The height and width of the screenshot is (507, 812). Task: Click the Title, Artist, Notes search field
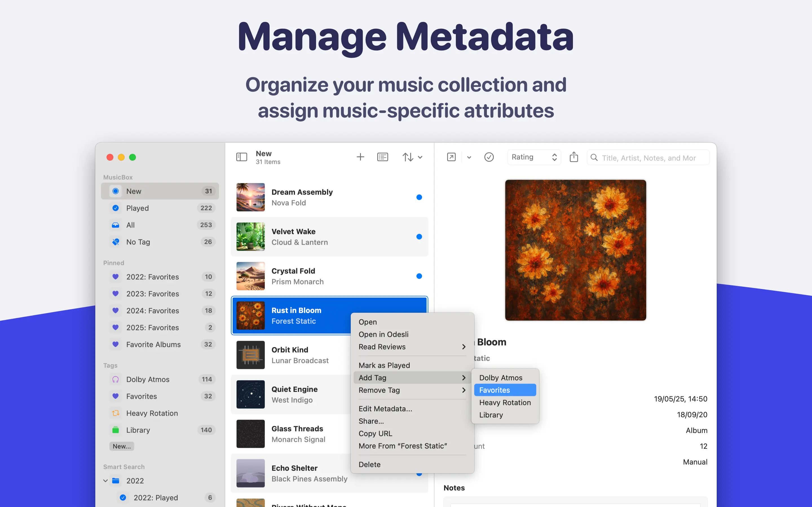click(648, 158)
